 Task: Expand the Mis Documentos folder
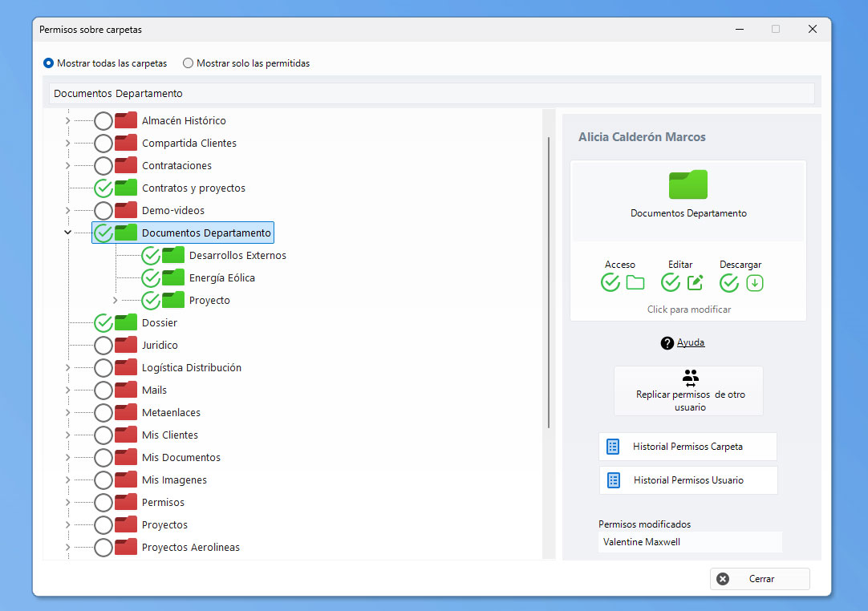pyautogui.click(x=67, y=457)
